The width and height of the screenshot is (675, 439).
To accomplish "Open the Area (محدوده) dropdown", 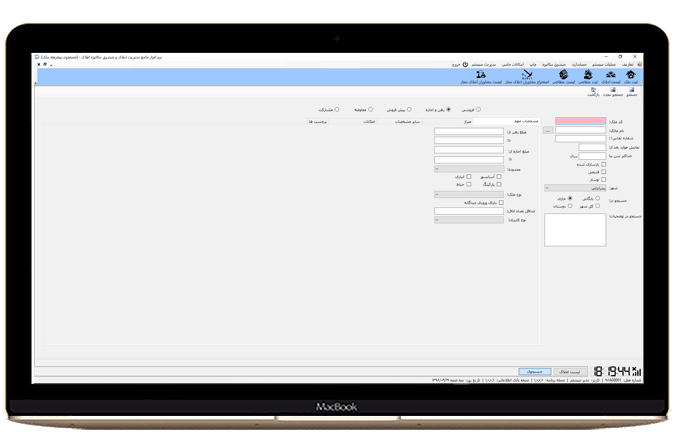I will pos(469,169).
